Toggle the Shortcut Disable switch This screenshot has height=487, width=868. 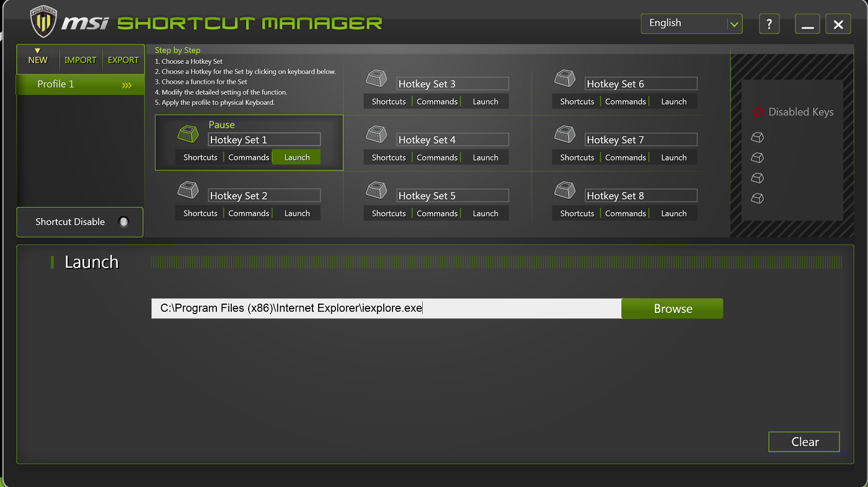coord(123,222)
